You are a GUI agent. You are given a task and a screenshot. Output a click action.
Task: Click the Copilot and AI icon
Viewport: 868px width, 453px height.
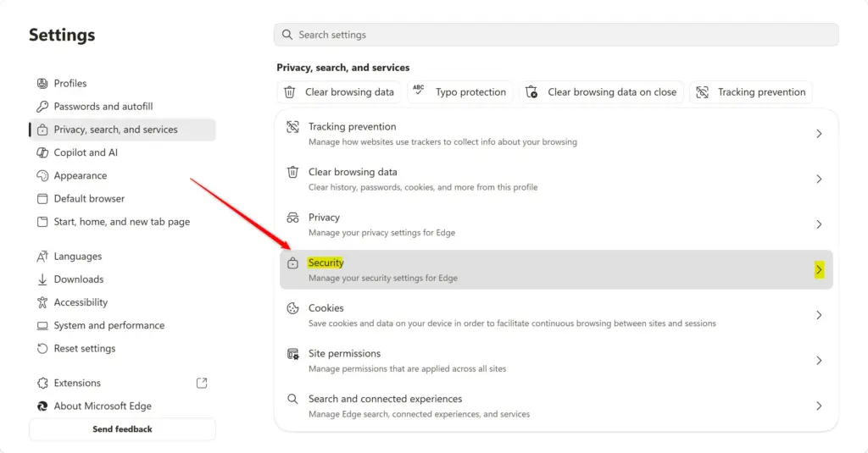(42, 152)
